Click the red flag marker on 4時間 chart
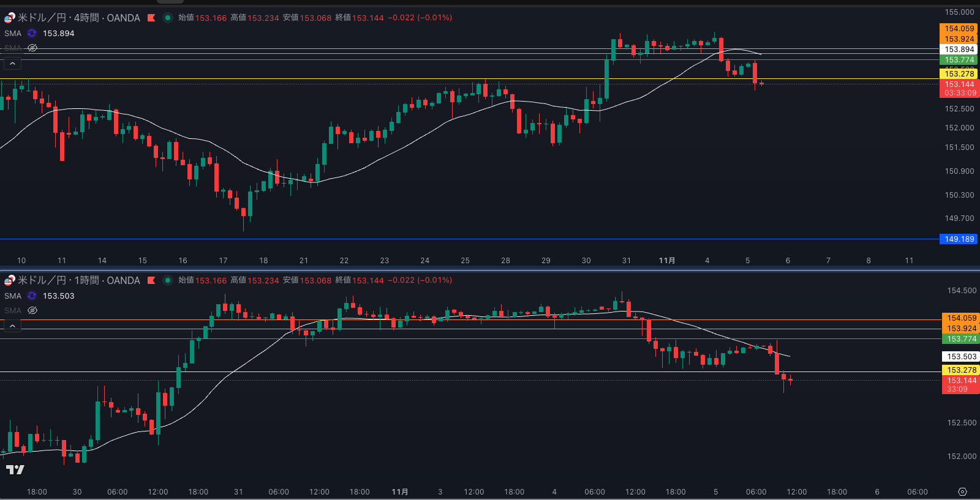 coord(151,18)
